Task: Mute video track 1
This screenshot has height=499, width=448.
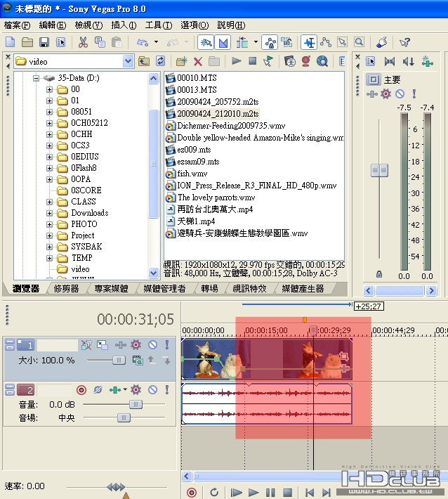Action: tap(152, 344)
